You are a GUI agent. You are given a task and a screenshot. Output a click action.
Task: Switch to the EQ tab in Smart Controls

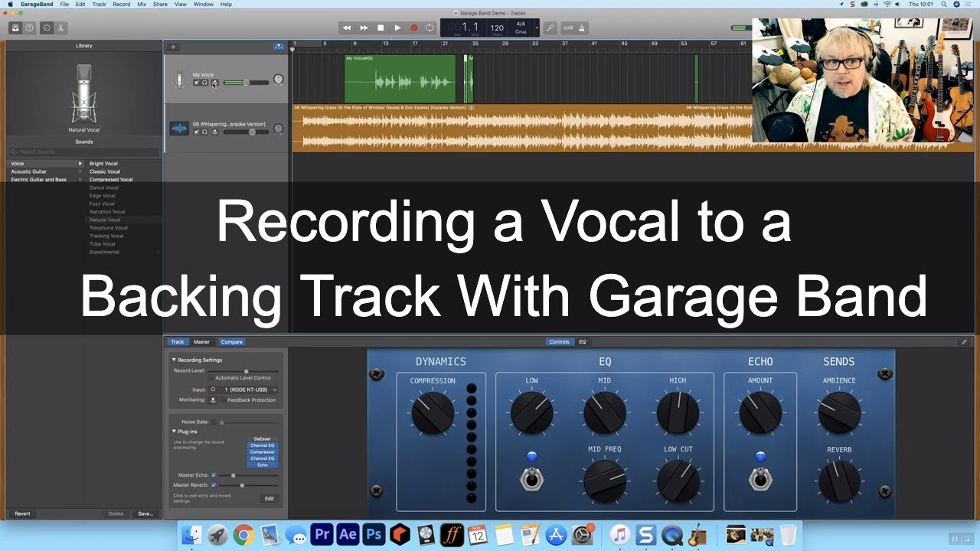[x=583, y=342]
